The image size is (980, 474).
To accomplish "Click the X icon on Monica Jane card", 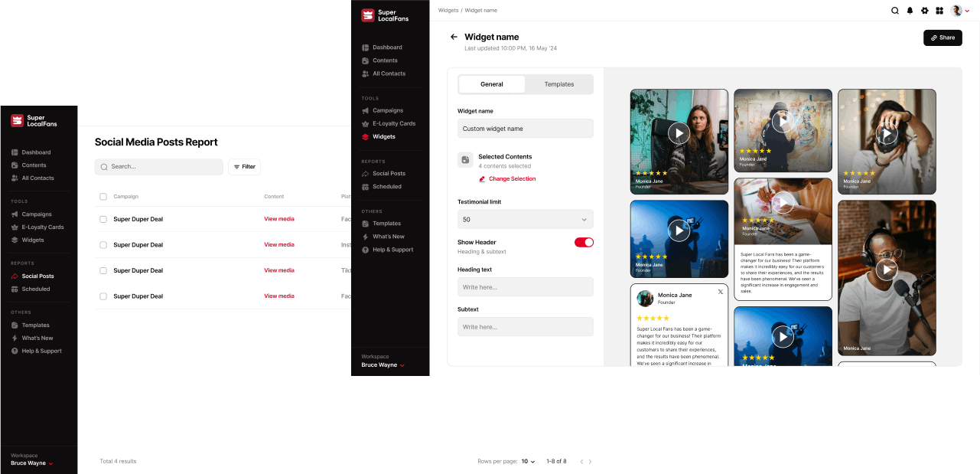I will tap(720, 293).
